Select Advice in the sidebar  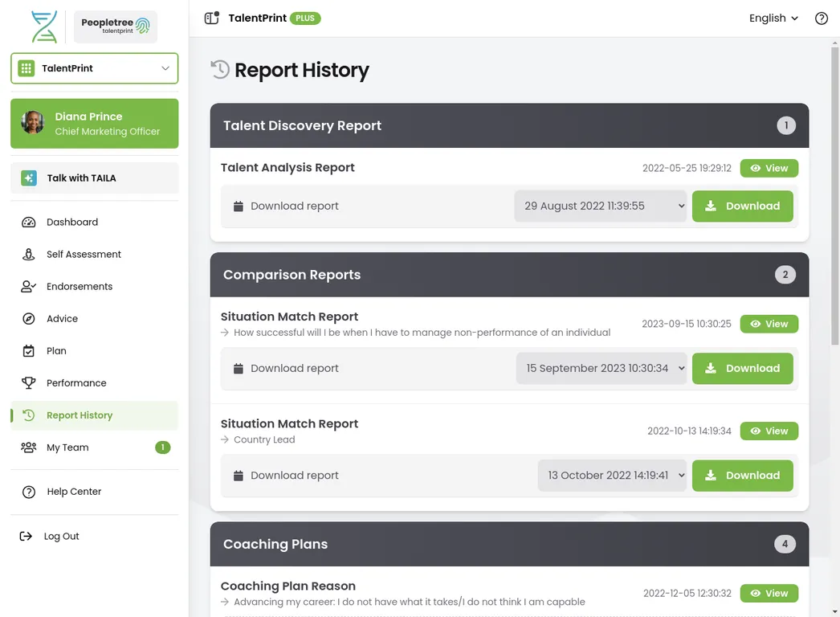pyautogui.click(x=94, y=318)
